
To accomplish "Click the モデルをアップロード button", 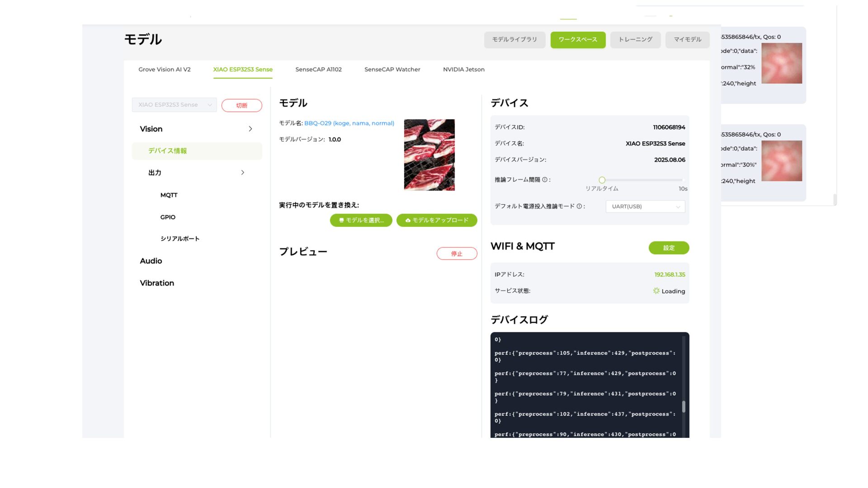I will coord(437,221).
